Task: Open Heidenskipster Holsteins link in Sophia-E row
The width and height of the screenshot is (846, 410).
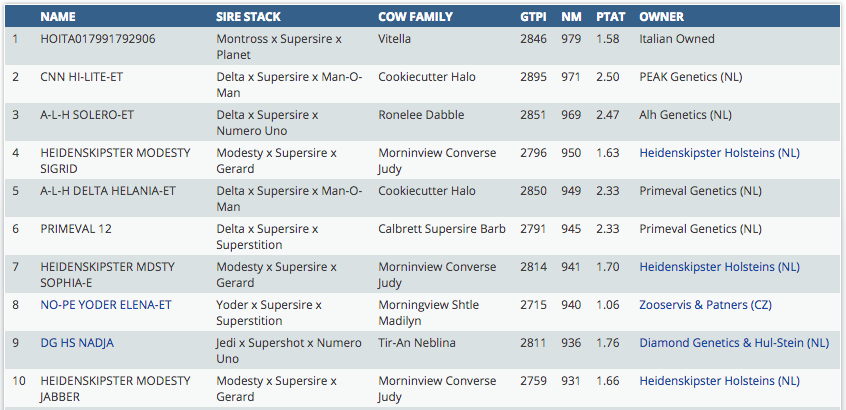Action: click(719, 267)
